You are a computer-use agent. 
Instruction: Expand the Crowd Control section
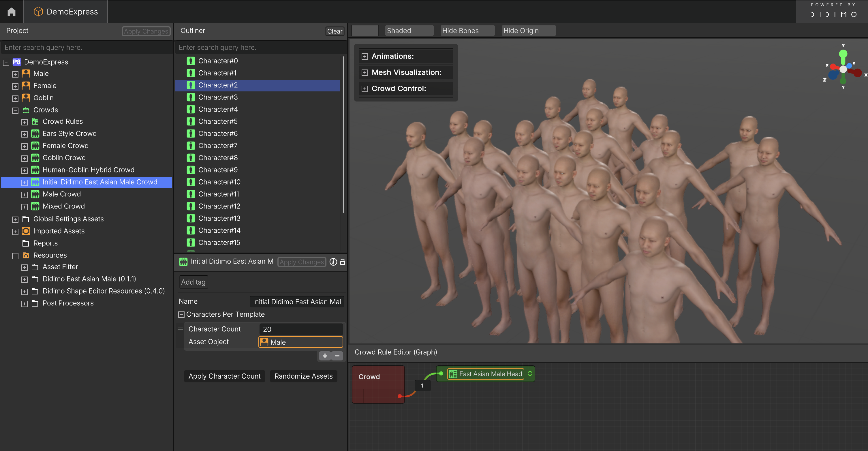(365, 89)
